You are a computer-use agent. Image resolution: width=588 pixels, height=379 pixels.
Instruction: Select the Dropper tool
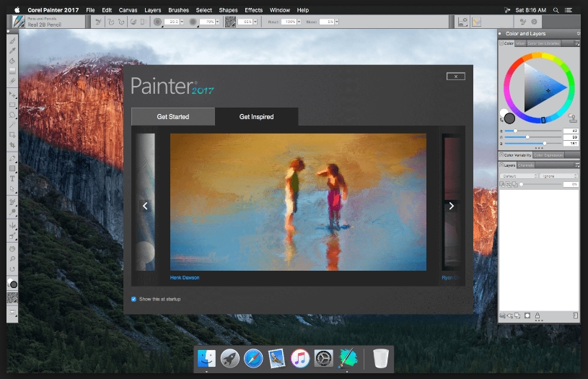(x=12, y=51)
